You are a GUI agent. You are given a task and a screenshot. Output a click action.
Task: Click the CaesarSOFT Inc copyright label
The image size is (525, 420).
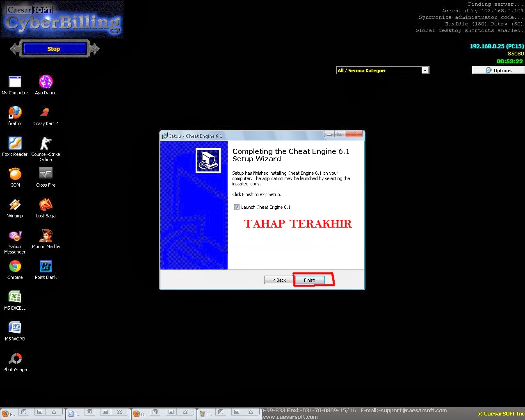tap(501, 414)
